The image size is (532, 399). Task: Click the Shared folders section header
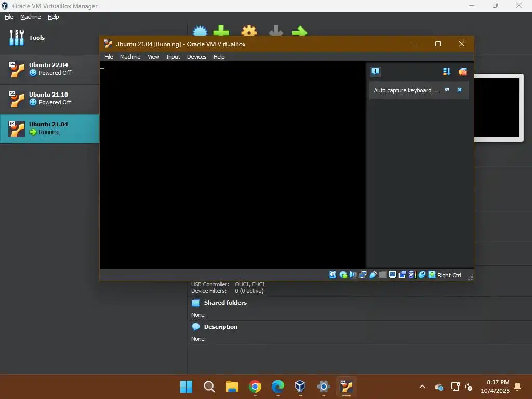(225, 303)
